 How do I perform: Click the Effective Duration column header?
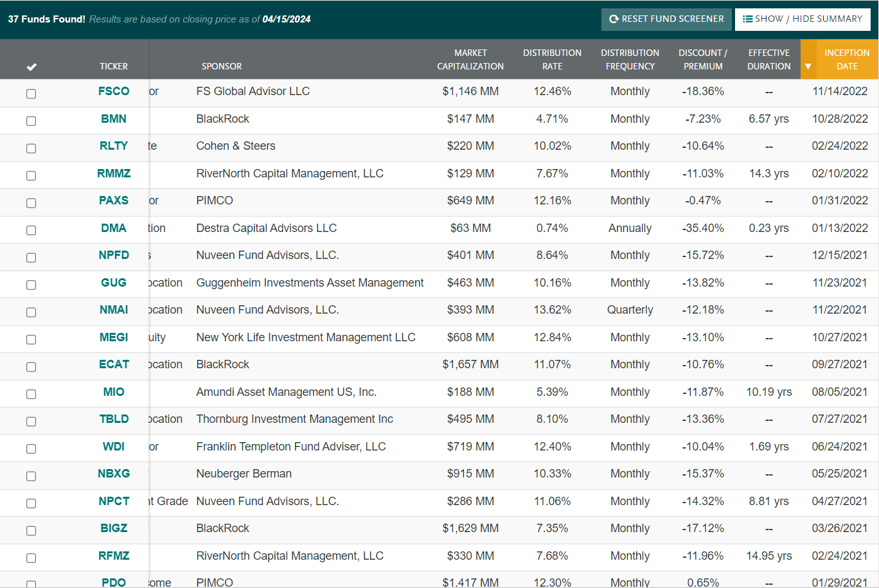pyautogui.click(x=768, y=59)
